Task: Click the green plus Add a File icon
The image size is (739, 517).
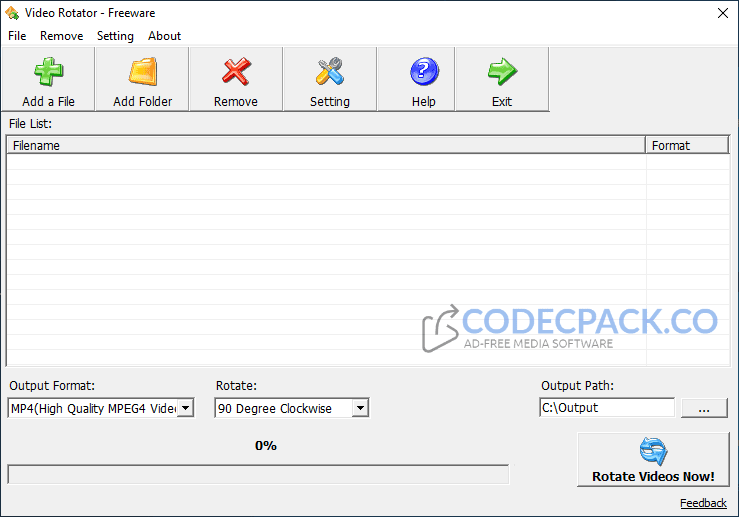Action: click(x=49, y=72)
